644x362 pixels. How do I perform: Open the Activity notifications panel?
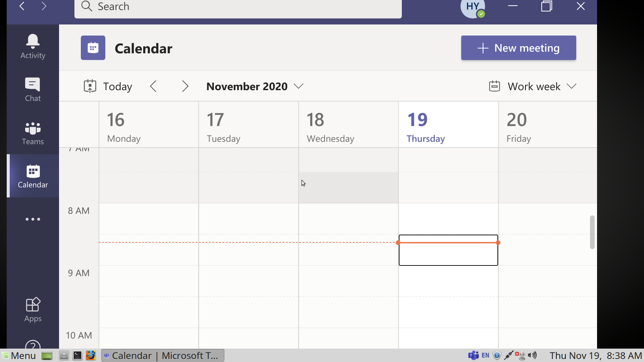click(x=33, y=46)
